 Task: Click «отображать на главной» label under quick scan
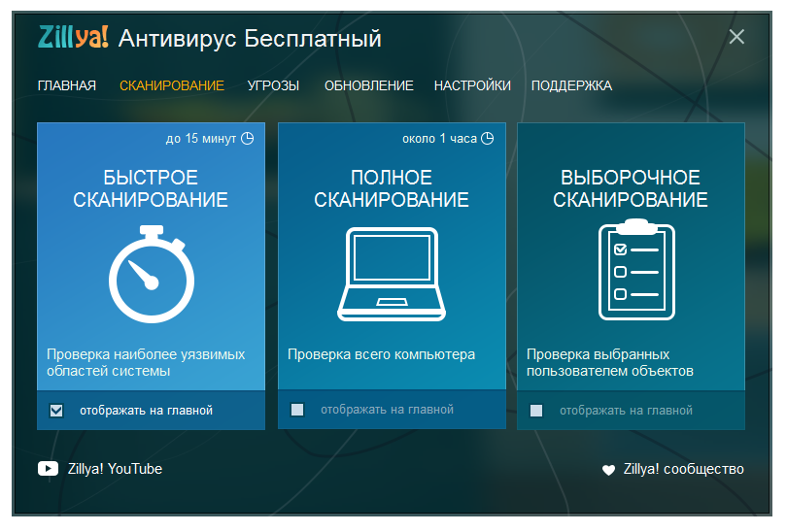[146, 411]
